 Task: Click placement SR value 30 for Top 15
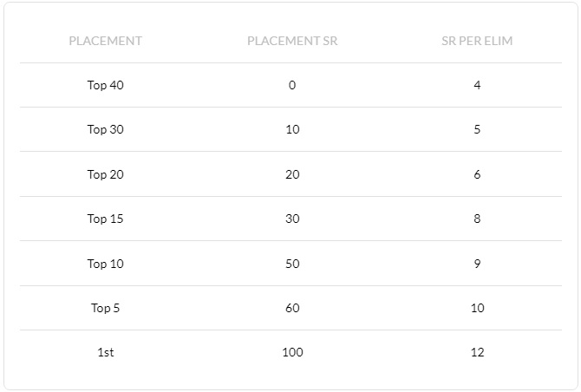tap(292, 219)
